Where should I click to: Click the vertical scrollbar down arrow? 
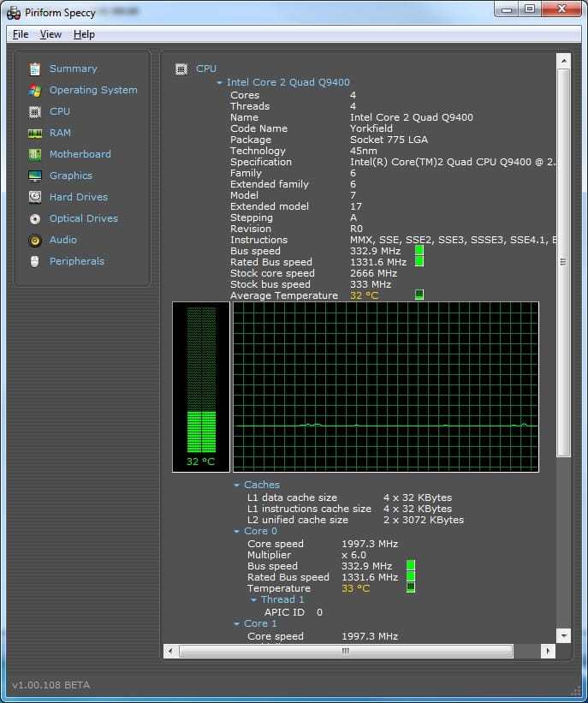[564, 635]
